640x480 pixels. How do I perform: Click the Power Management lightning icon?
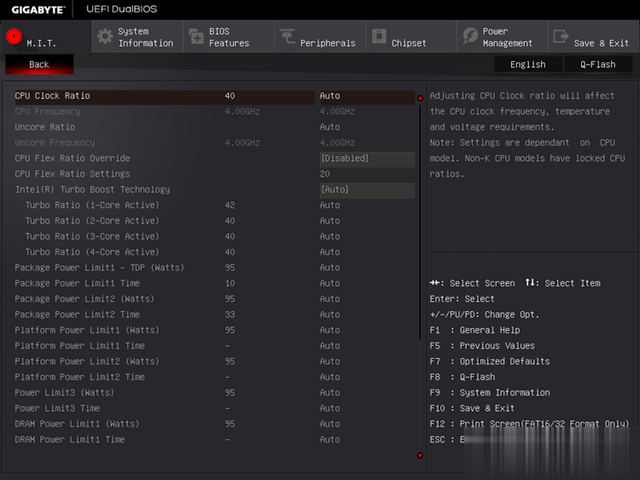[470, 36]
